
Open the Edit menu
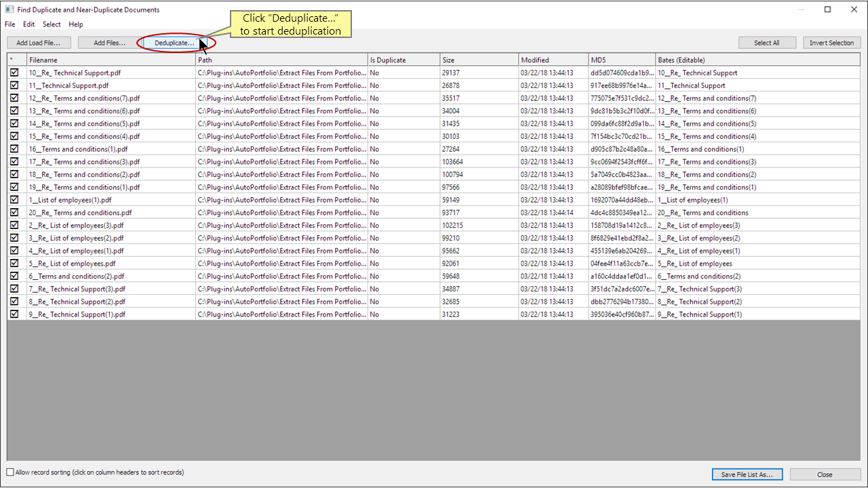point(28,24)
